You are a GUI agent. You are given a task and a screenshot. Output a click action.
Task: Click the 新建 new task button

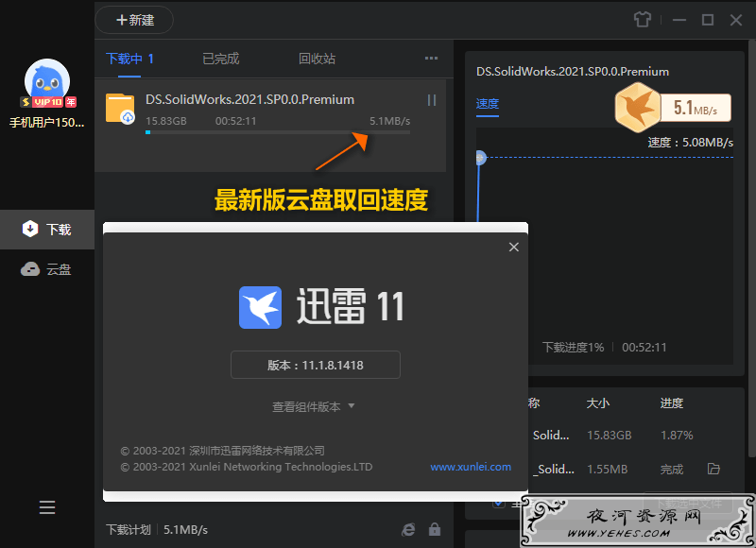pyautogui.click(x=134, y=20)
